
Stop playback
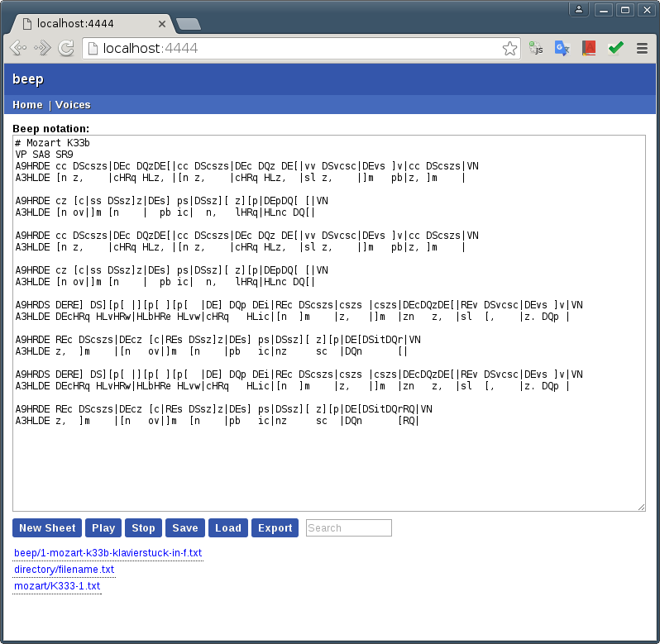click(143, 528)
